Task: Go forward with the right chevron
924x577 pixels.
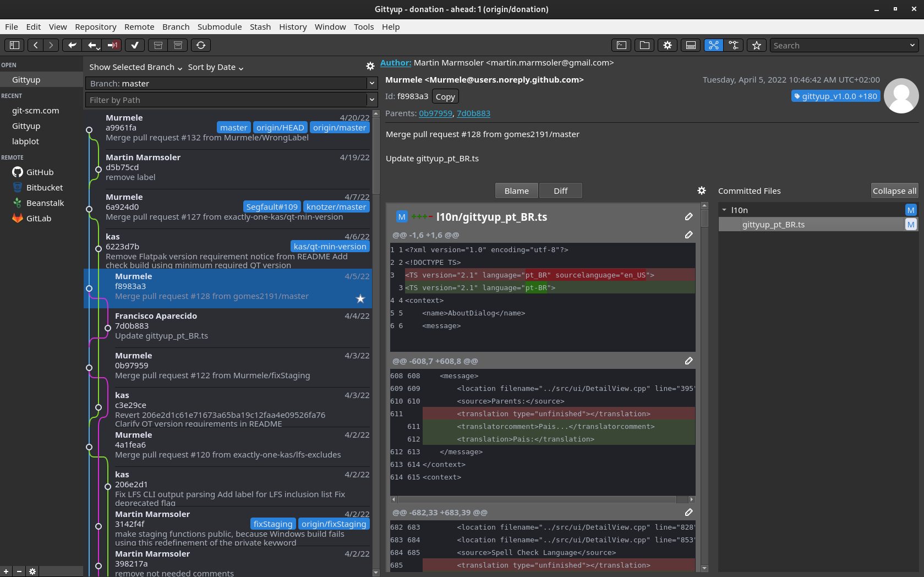Action: point(51,45)
